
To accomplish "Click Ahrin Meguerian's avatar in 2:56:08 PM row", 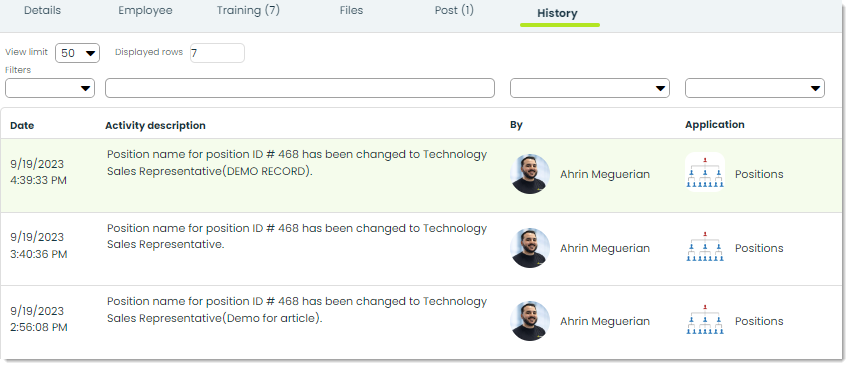I will 530,321.
